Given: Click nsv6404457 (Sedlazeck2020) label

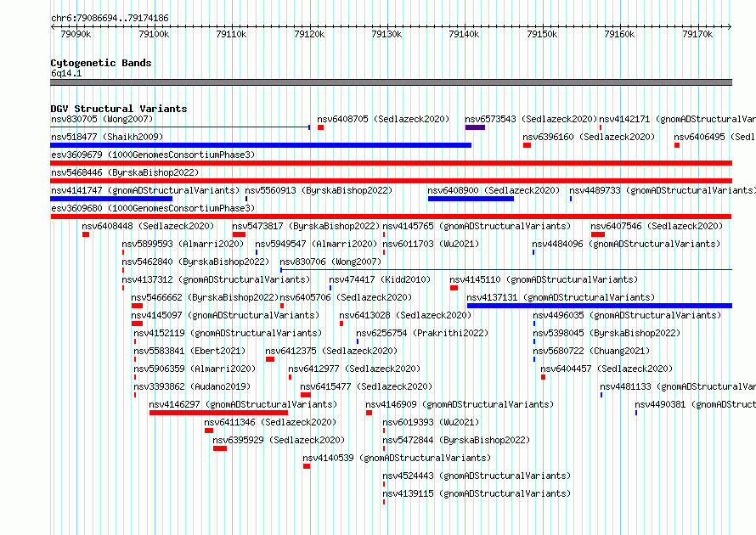Looking at the screenshot, I should [606, 369].
